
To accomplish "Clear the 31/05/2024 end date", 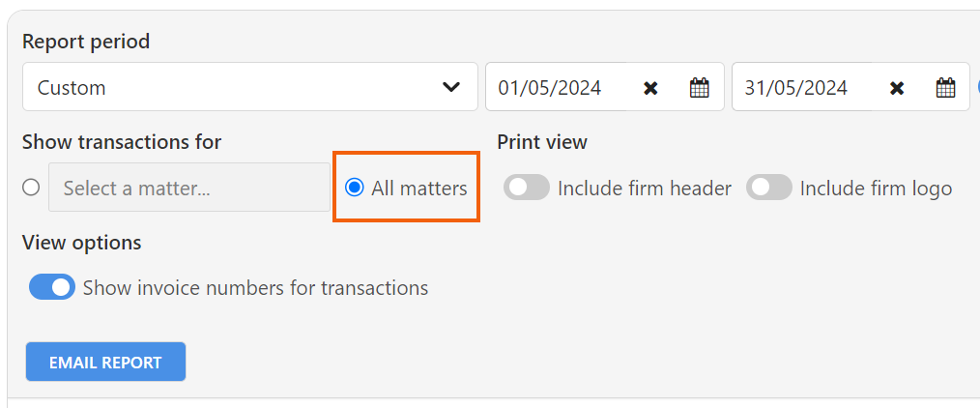I will [897, 88].
